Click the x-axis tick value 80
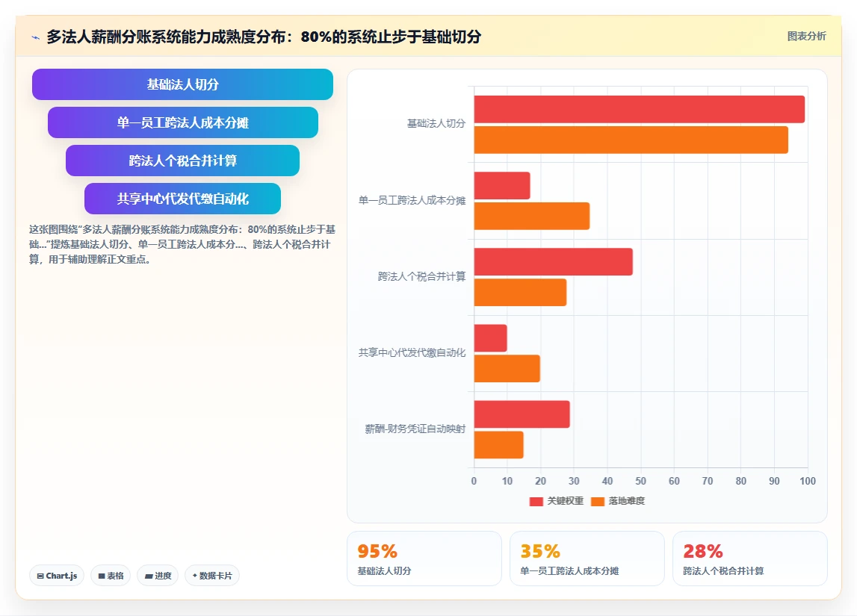Viewport: 857px width, 616px height. coord(740,481)
